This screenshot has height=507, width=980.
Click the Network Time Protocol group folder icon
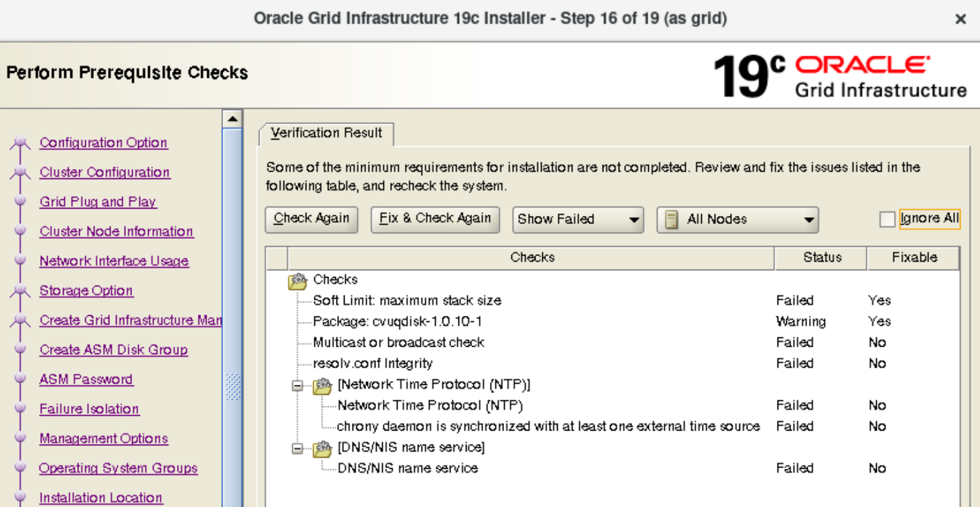tap(322, 386)
